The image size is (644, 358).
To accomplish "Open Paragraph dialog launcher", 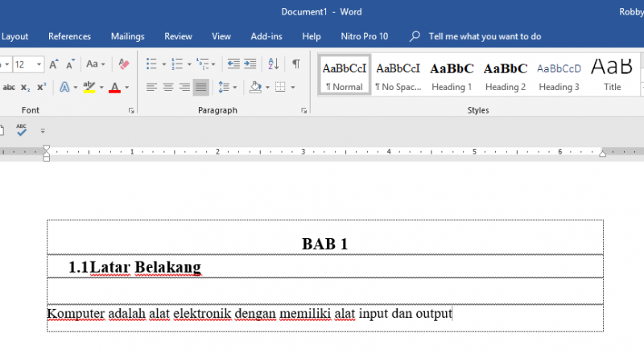I will tap(303, 110).
